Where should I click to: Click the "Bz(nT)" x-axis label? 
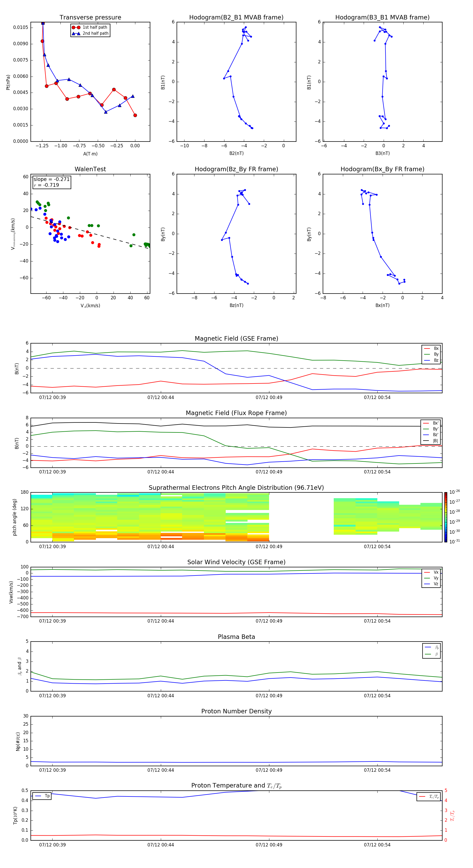[236, 305]
